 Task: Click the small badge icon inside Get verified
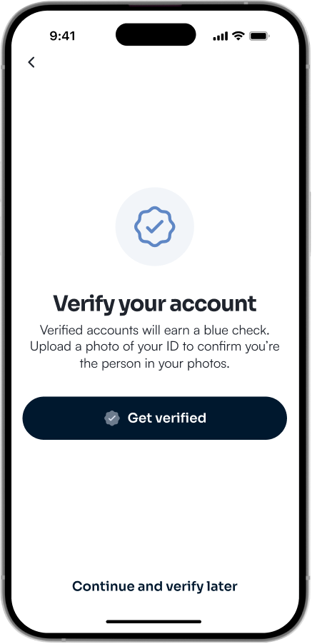point(112,418)
